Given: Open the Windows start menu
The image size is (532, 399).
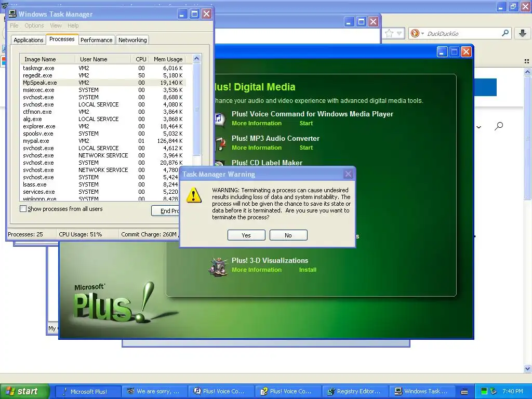Looking at the screenshot, I should tap(25, 391).
